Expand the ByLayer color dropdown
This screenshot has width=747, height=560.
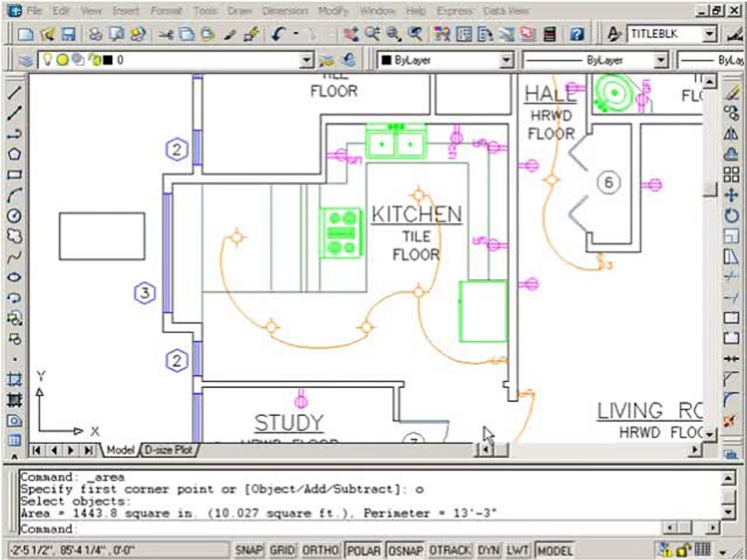pyautogui.click(x=506, y=61)
